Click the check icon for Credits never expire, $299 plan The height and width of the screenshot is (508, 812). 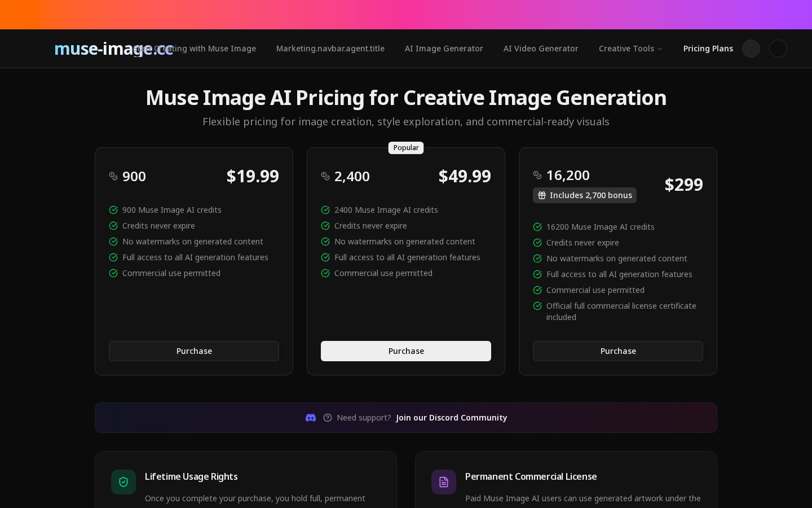[537, 243]
